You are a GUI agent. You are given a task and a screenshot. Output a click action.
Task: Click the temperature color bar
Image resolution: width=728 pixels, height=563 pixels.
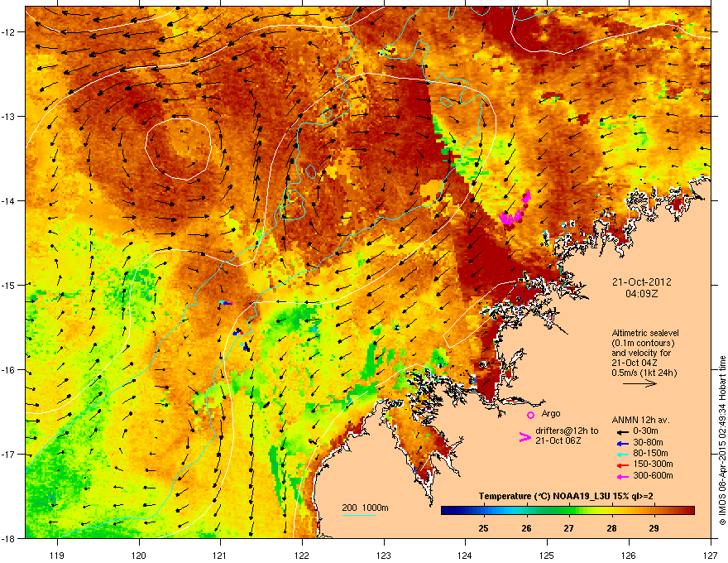click(568, 511)
